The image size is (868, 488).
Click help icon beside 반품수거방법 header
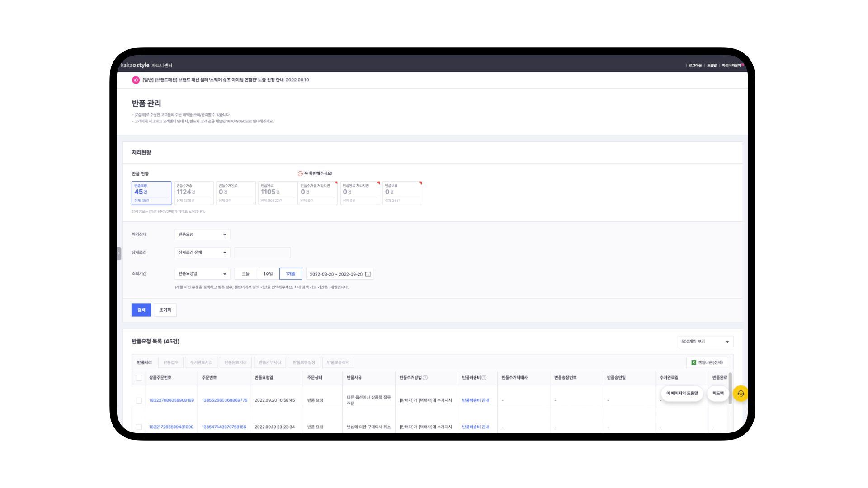(x=425, y=378)
